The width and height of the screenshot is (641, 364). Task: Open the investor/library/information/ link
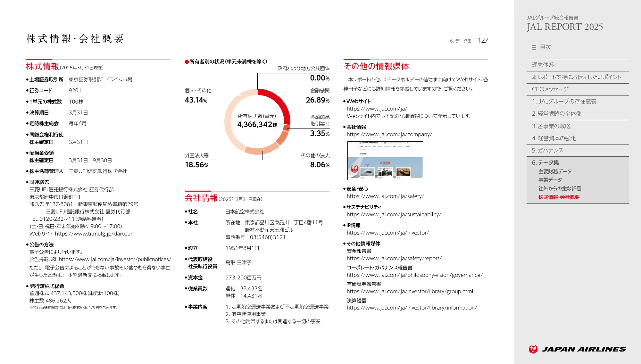(x=412, y=308)
